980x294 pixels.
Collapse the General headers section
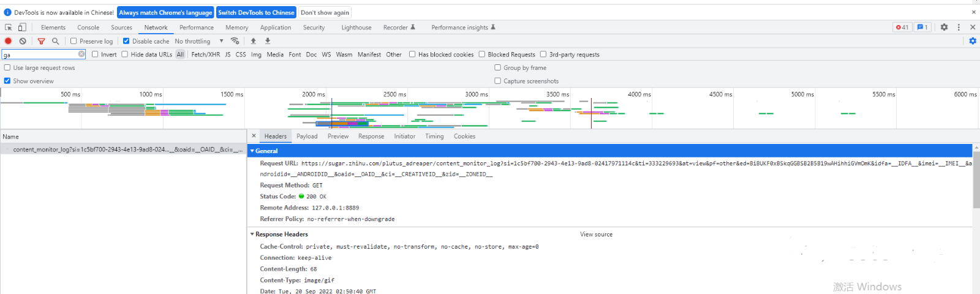pos(252,151)
